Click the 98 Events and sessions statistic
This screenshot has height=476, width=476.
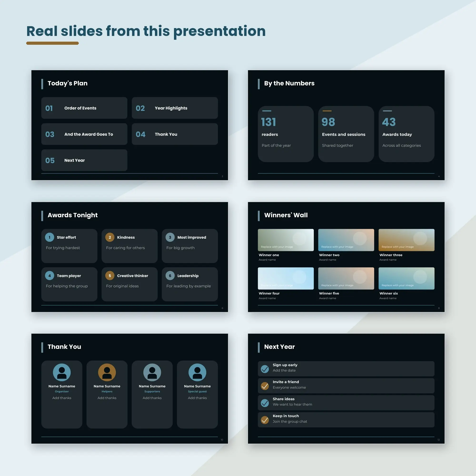[346, 134]
